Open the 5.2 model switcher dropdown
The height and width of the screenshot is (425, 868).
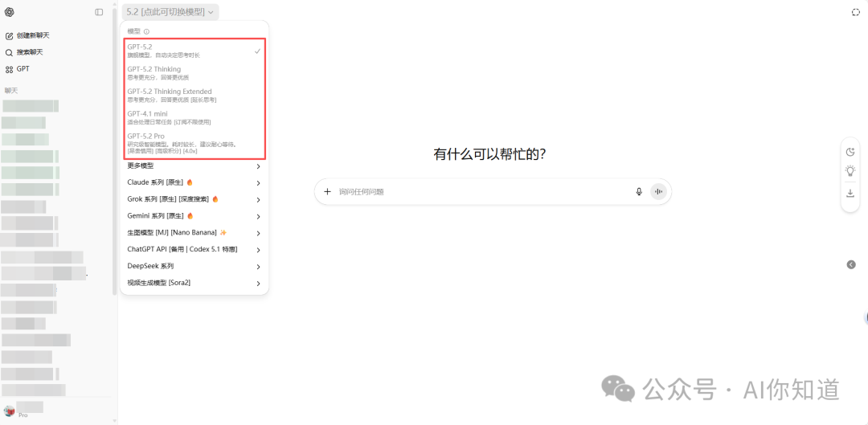[170, 12]
